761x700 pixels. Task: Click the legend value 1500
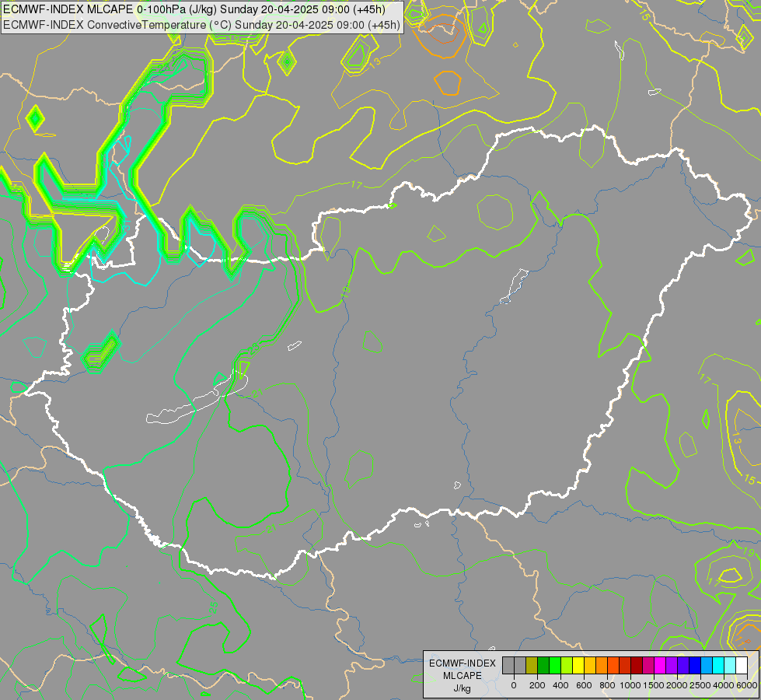(x=654, y=685)
